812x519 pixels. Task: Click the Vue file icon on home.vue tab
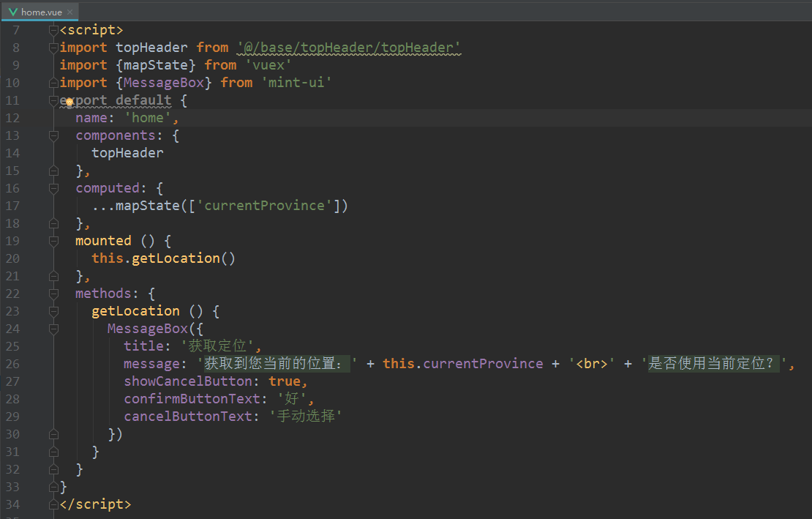point(13,12)
